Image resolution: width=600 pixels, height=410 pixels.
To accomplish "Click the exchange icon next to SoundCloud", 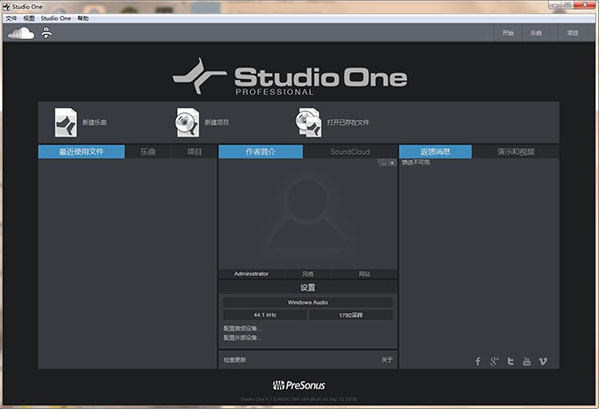I will 47,33.
